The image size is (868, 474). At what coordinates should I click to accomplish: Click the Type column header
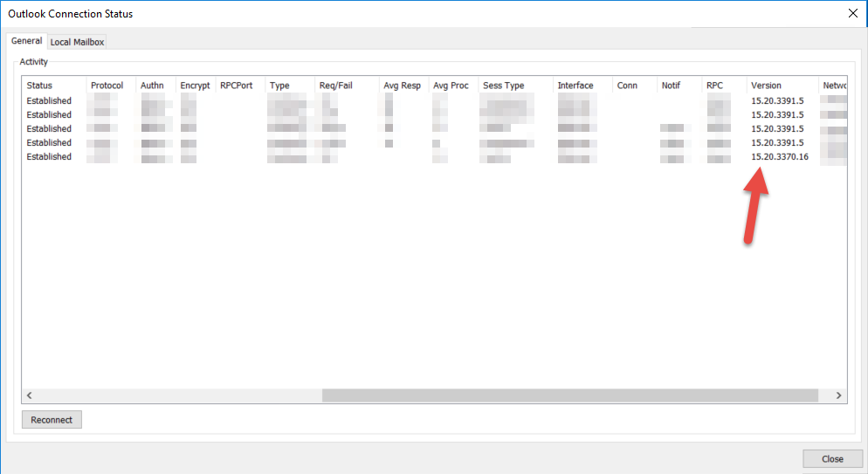tap(290, 86)
